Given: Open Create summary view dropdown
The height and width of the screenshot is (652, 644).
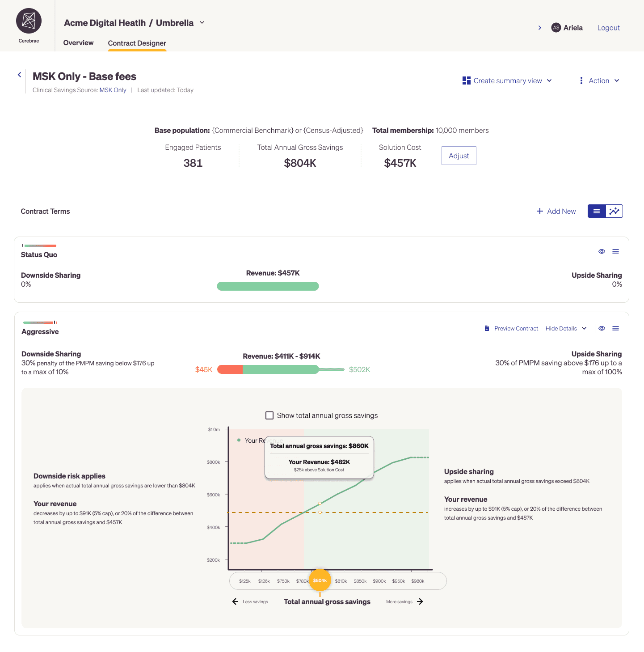Looking at the screenshot, I should tap(507, 80).
